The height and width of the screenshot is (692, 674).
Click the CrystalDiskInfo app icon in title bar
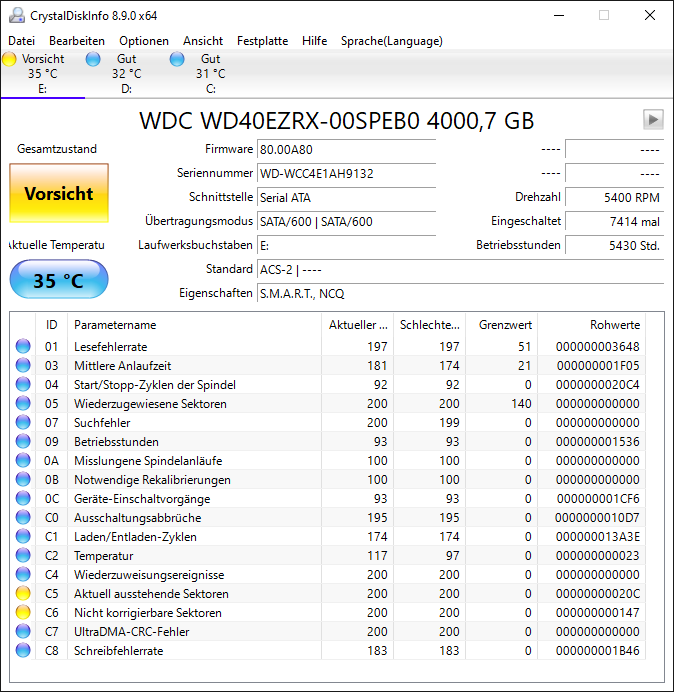pyautogui.click(x=17, y=15)
